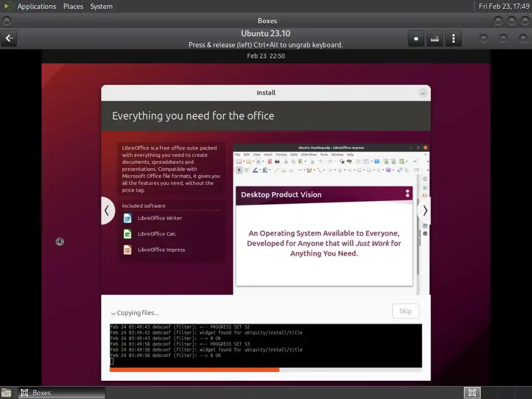Click the show desktop icon in bottom panel

point(6,393)
